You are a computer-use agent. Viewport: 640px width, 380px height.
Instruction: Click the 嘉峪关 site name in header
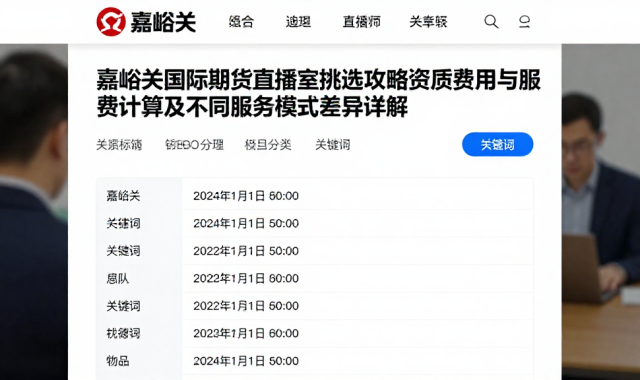click(163, 22)
